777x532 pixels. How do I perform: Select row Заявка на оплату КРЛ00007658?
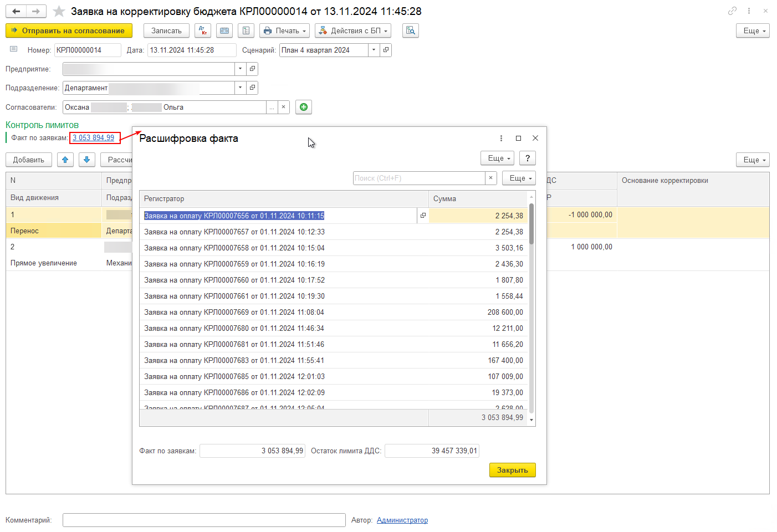click(334, 248)
